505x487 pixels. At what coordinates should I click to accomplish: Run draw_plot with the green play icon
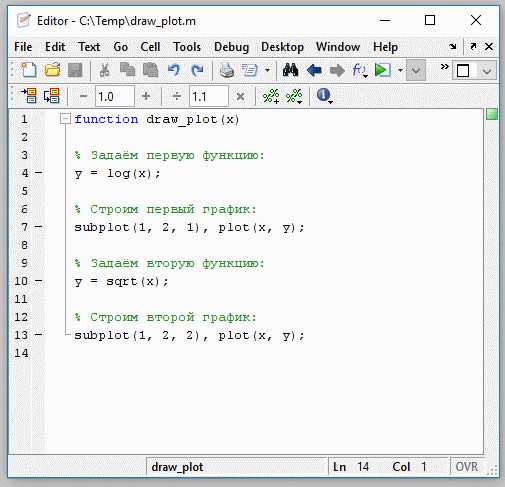382,70
